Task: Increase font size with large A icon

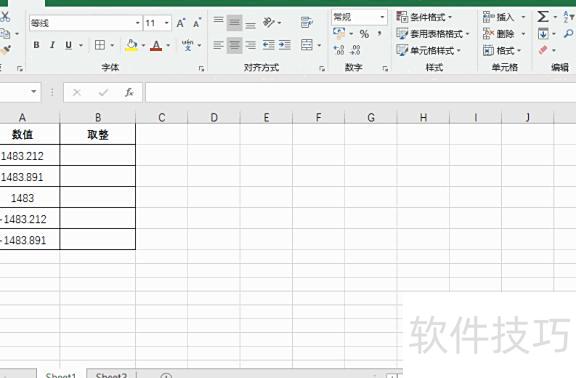Action: pyautogui.click(x=181, y=23)
